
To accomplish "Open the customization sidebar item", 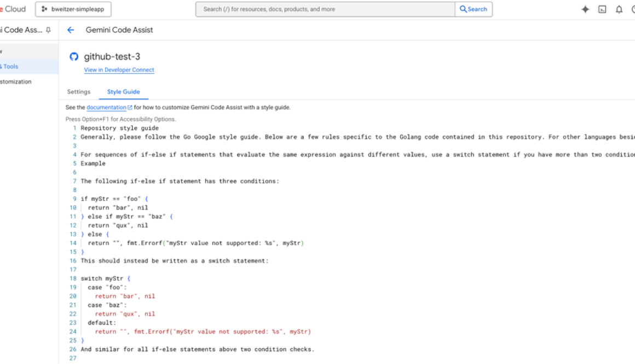I will point(15,82).
